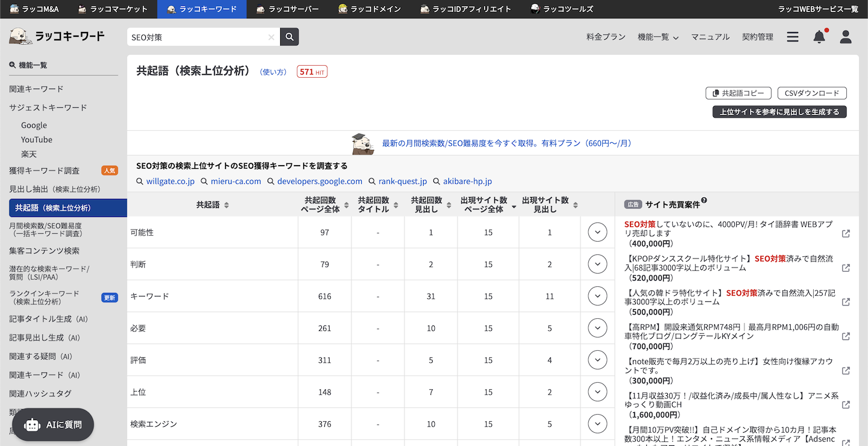Open external link for 500,000円 listing
868x446 pixels.
point(846,302)
